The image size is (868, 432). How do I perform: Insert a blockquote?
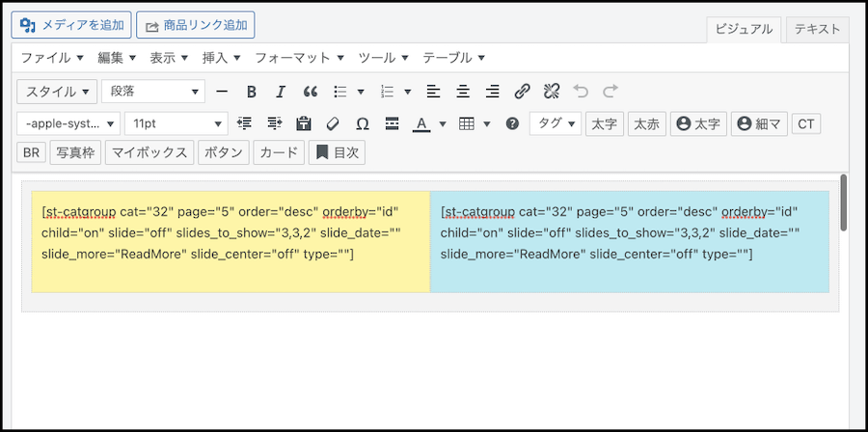(310, 92)
